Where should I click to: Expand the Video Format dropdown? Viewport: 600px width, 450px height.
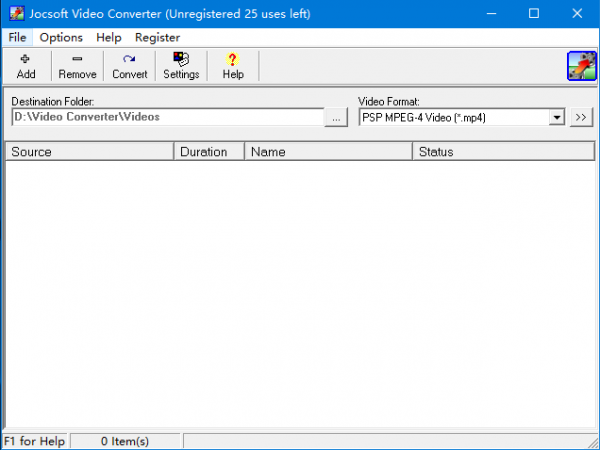(x=557, y=117)
